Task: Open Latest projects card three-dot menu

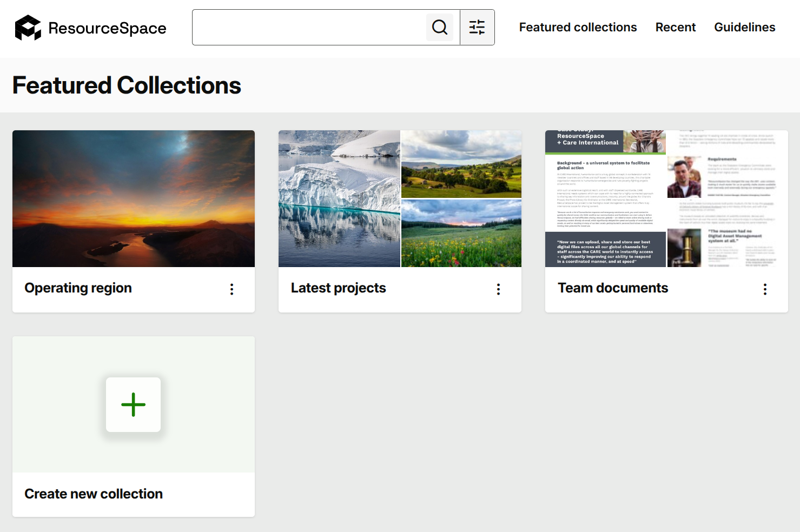Action: [498, 289]
